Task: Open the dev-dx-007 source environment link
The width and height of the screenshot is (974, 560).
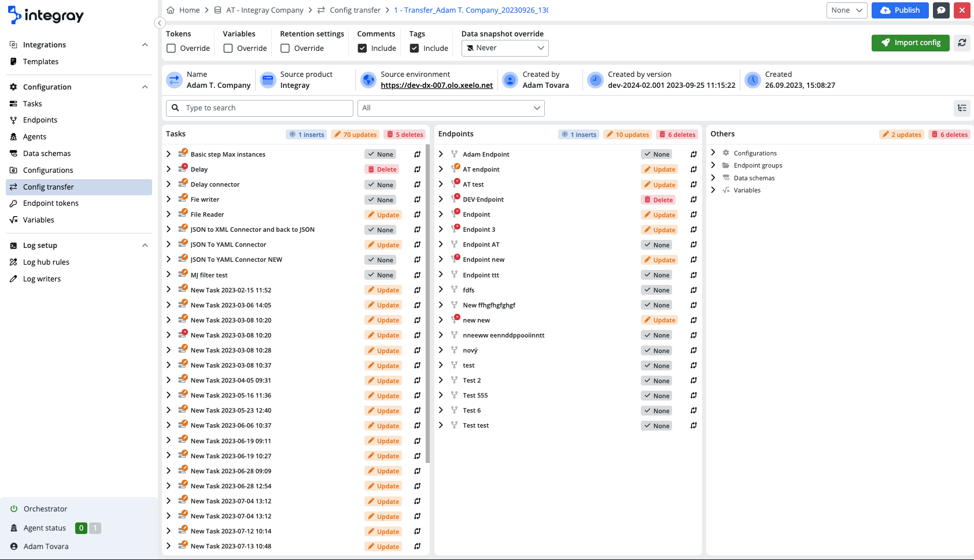Action: (437, 86)
